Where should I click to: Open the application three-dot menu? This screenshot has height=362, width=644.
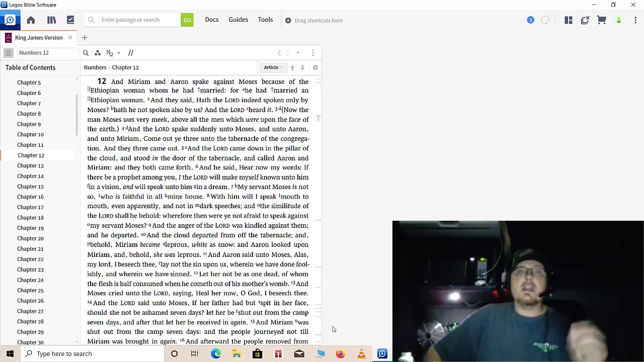coord(635,20)
